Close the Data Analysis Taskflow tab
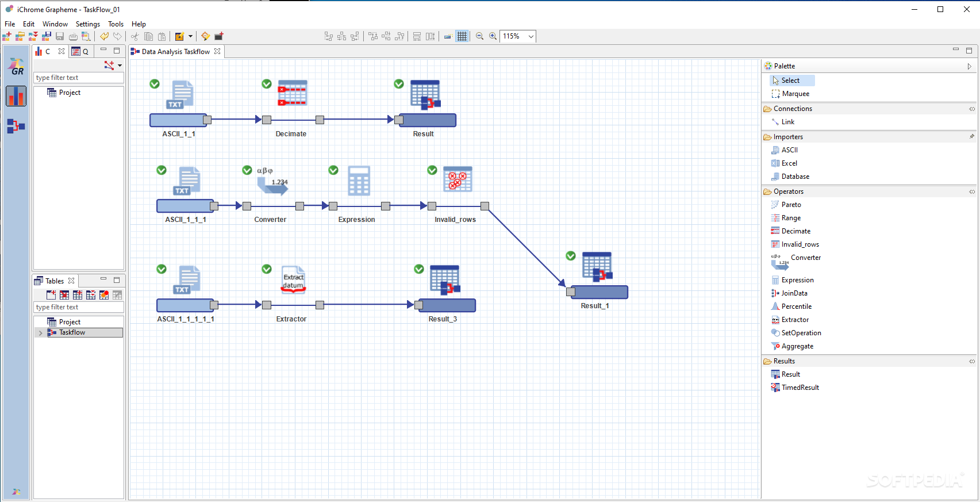 click(x=217, y=51)
